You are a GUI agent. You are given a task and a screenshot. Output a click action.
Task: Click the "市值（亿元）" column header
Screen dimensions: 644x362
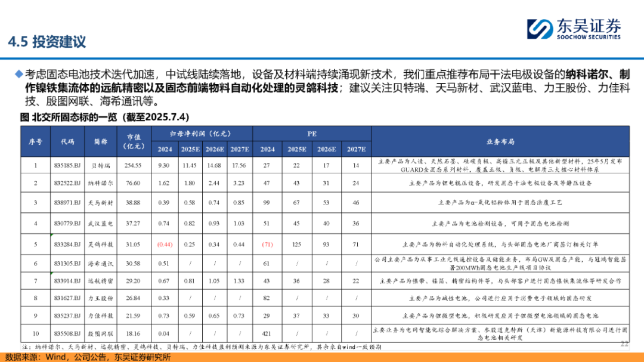pos(134,141)
